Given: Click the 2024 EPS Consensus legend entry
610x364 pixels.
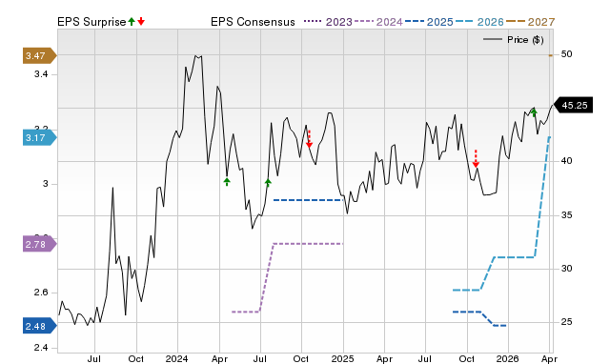Looking at the screenshot, I should tap(378, 22).
